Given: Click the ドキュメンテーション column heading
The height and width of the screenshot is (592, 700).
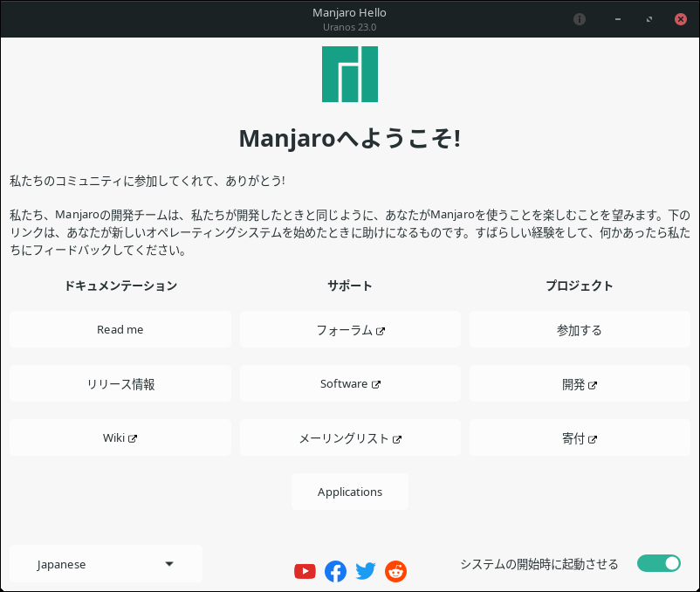Looking at the screenshot, I should (121, 286).
